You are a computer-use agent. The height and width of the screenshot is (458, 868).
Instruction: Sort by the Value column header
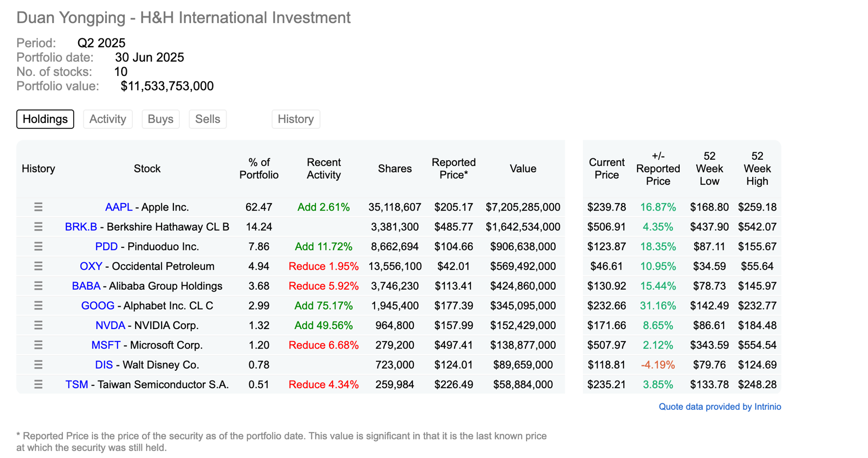click(523, 168)
